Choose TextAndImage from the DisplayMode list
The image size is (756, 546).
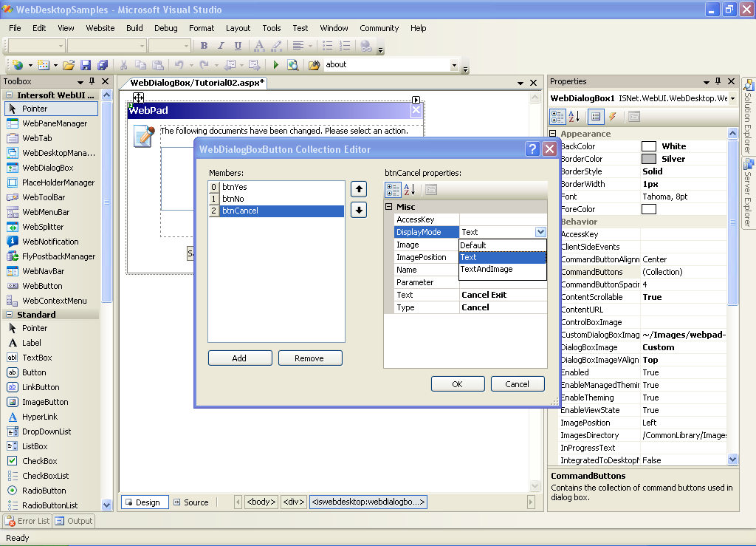pos(487,270)
